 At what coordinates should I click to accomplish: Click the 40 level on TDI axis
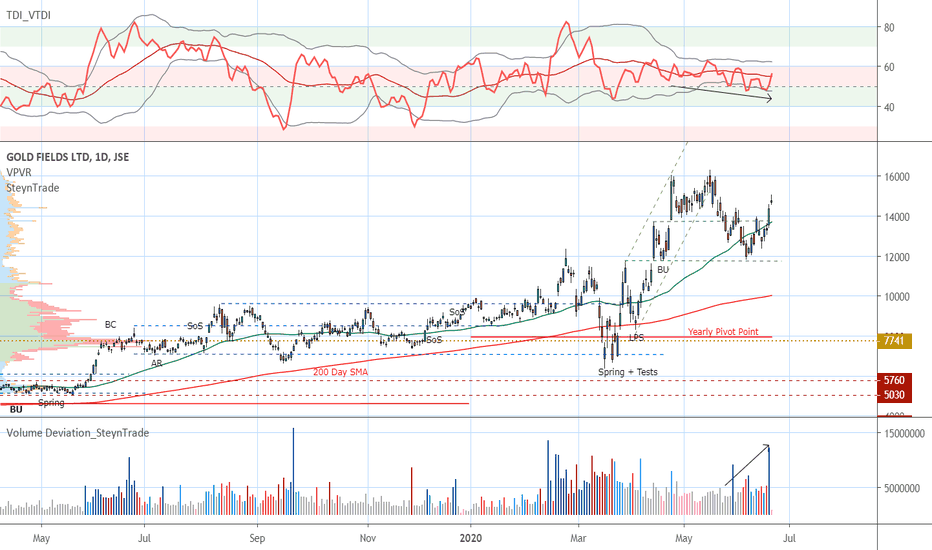[x=889, y=107]
